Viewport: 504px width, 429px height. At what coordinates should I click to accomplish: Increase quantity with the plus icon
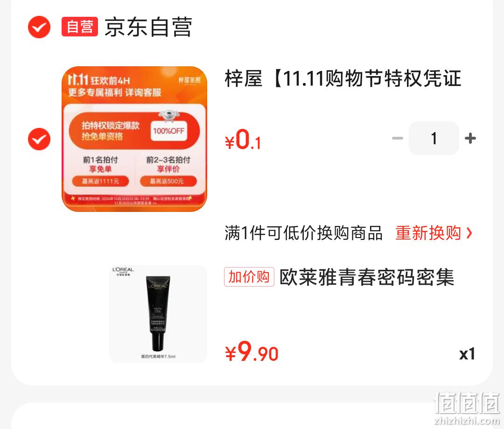click(x=470, y=138)
